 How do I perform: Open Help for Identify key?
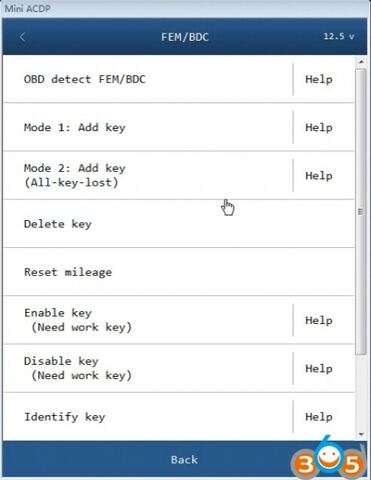pos(319,417)
